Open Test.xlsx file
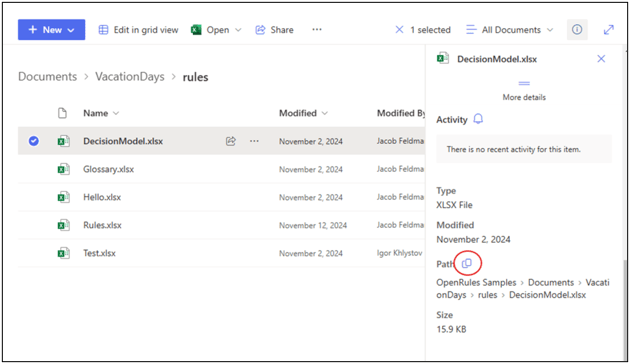Viewport: 629px width, 363px height. 99,253
